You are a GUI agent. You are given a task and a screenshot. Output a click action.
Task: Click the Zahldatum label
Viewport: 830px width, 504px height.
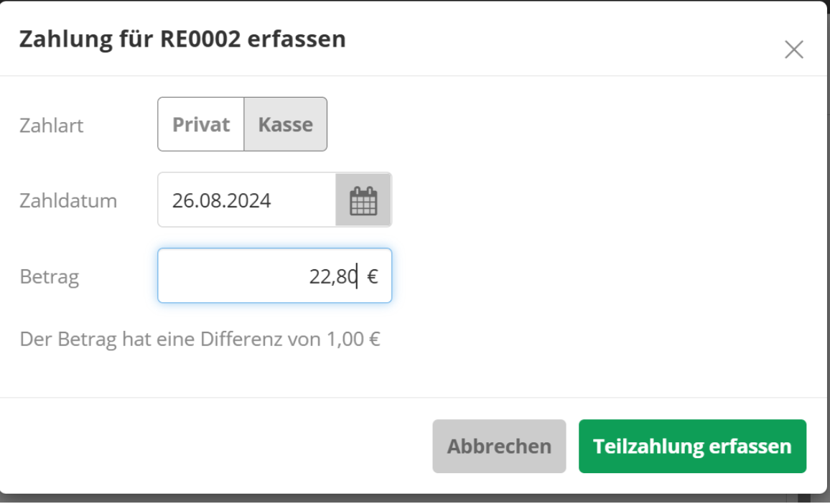coord(68,201)
